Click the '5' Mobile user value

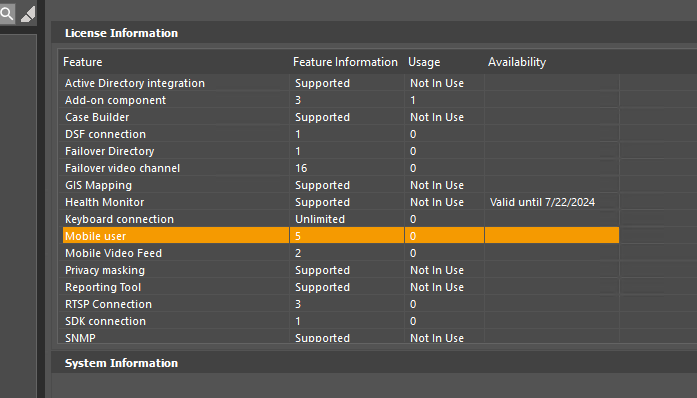tap(298, 236)
